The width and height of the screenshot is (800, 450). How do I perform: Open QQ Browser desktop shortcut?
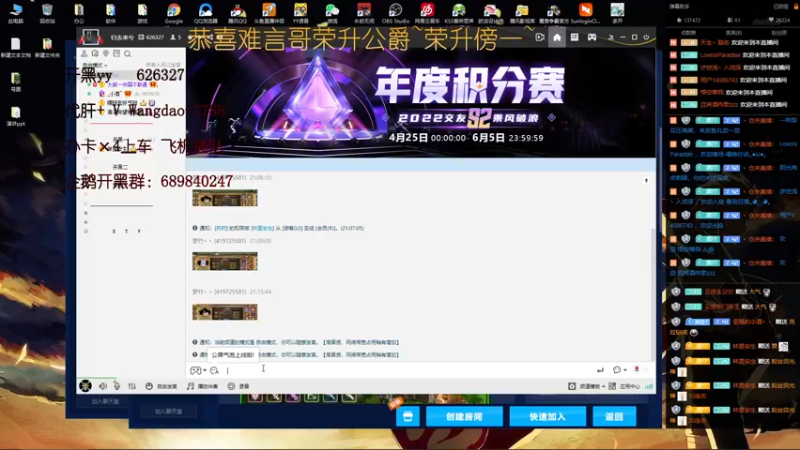pos(206,13)
